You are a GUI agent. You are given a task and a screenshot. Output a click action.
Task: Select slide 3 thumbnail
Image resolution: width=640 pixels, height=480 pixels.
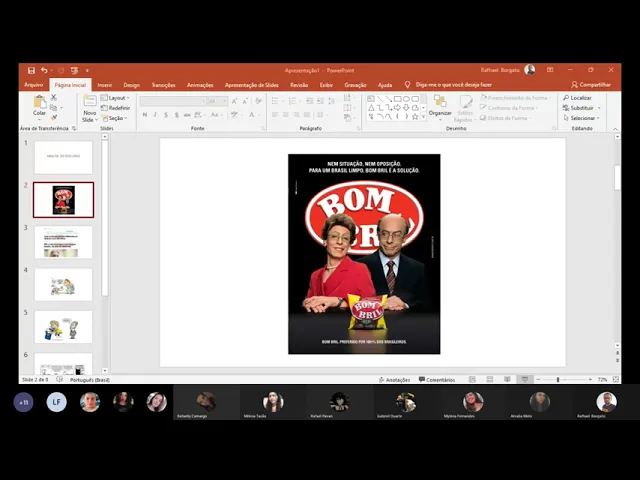(x=63, y=242)
